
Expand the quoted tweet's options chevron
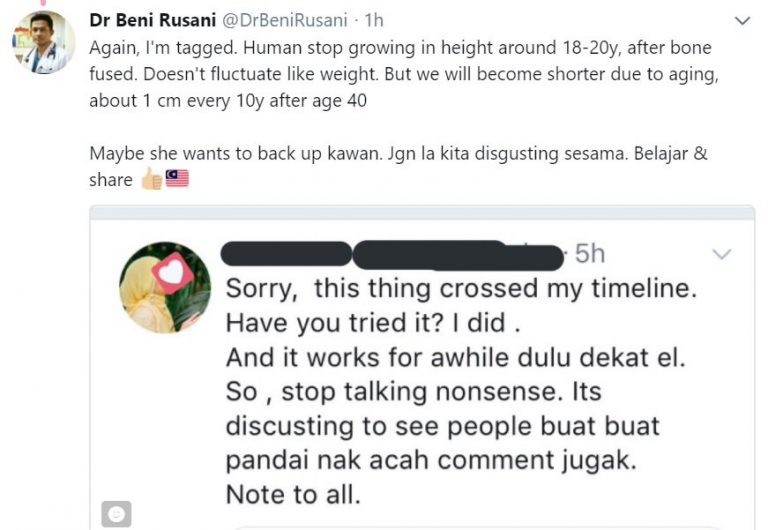point(721,254)
